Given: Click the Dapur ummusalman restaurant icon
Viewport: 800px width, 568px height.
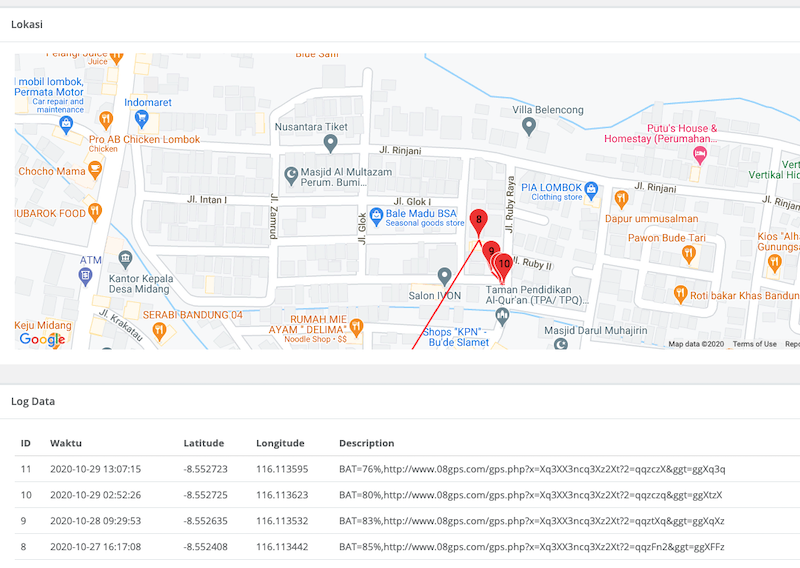Looking at the screenshot, I should [621, 199].
